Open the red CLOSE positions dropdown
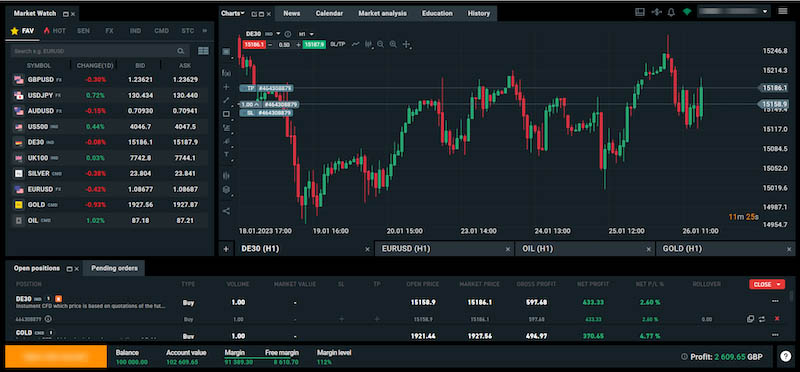 (x=767, y=284)
